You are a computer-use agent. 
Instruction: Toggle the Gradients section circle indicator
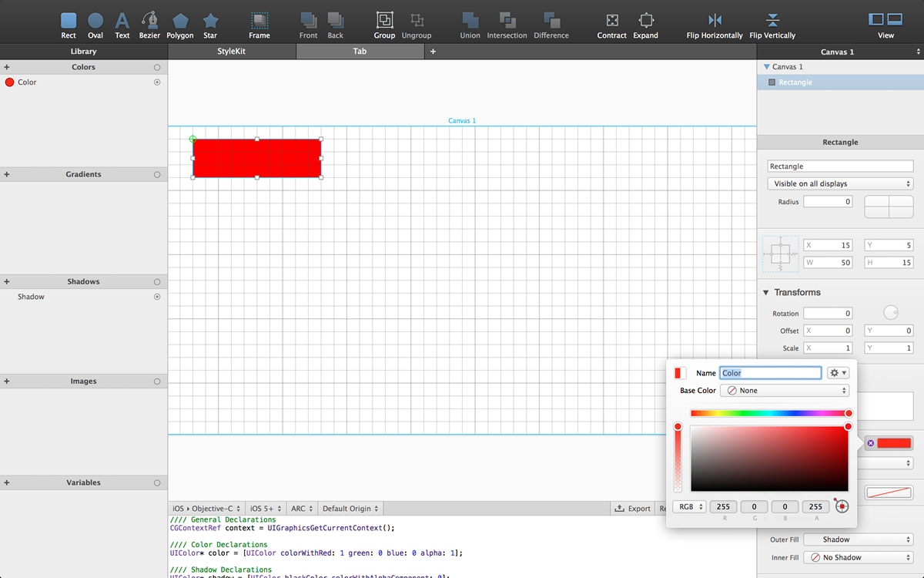pos(157,175)
